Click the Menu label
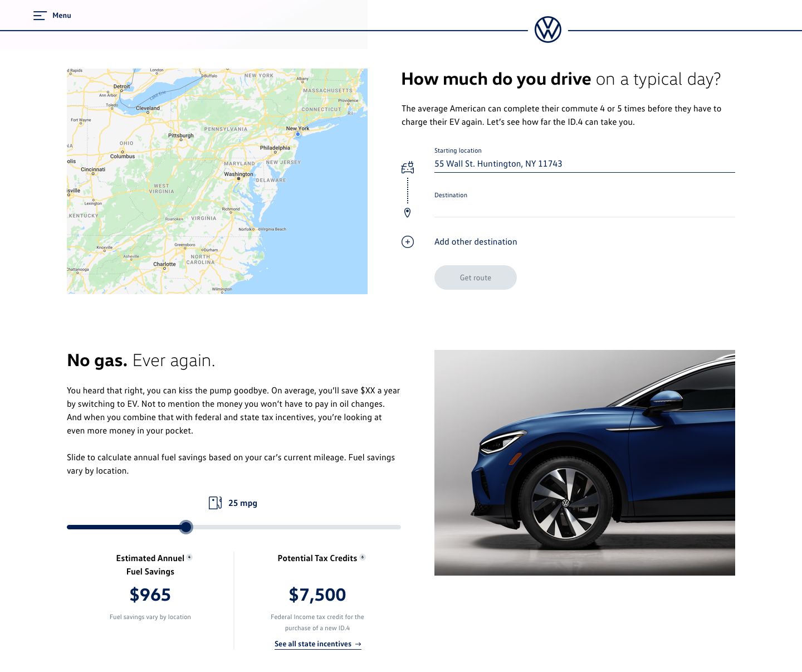802x672 pixels. tap(62, 16)
